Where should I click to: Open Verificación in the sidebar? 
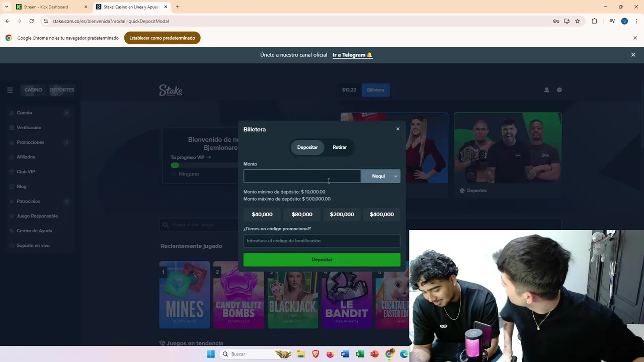[x=29, y=128]
